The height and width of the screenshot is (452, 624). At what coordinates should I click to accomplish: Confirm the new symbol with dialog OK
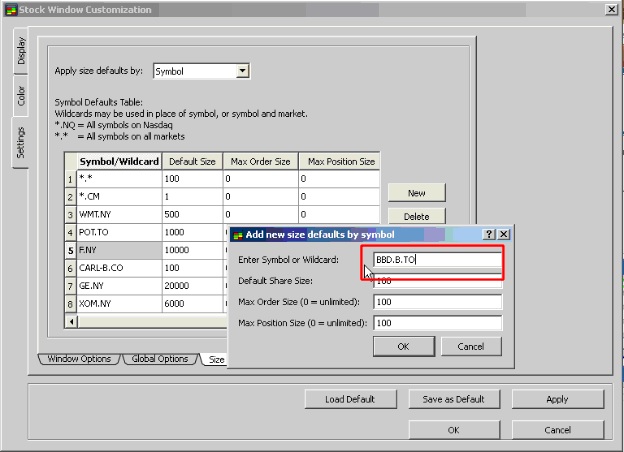click(403, 346)
